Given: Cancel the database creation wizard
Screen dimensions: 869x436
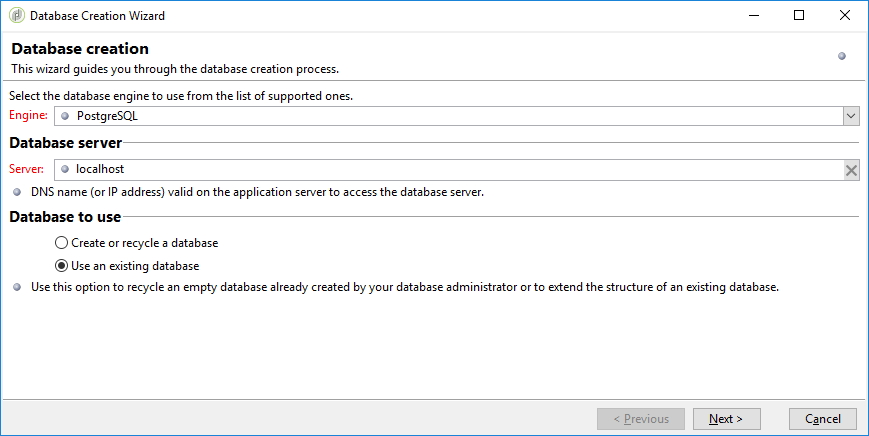Looking at the screenshot, I should (823, 419).
